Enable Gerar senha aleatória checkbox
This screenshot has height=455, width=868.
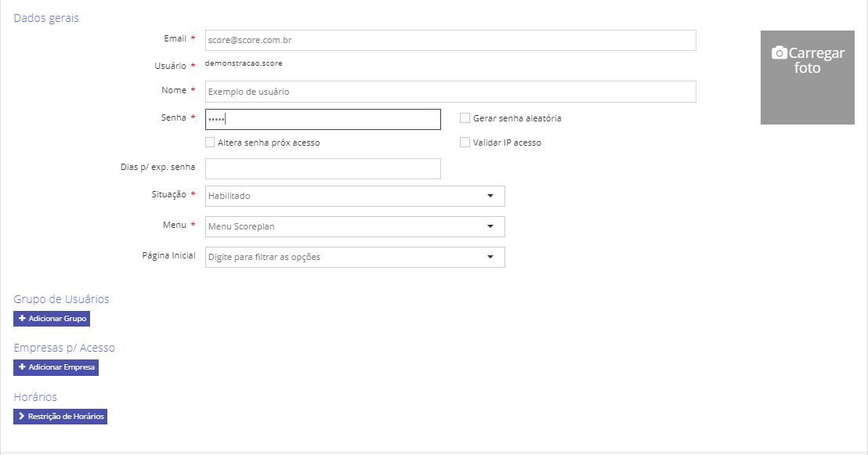[465, 118]
